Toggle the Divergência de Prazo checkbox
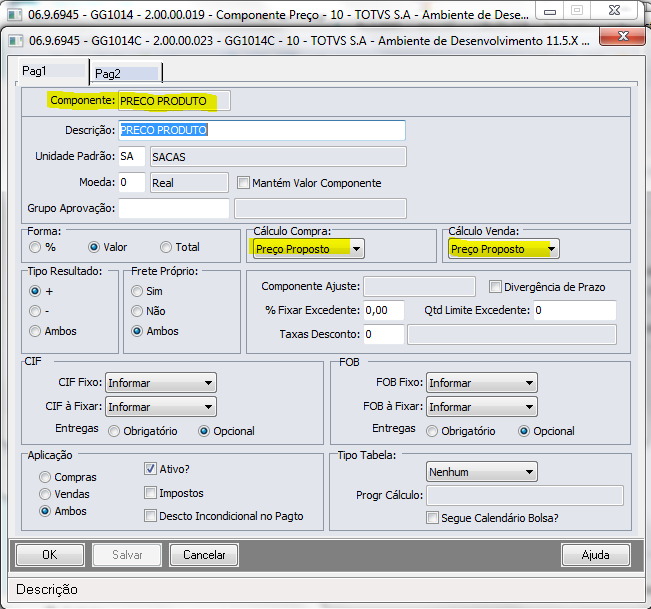The image size is (651, 609). 495,287
